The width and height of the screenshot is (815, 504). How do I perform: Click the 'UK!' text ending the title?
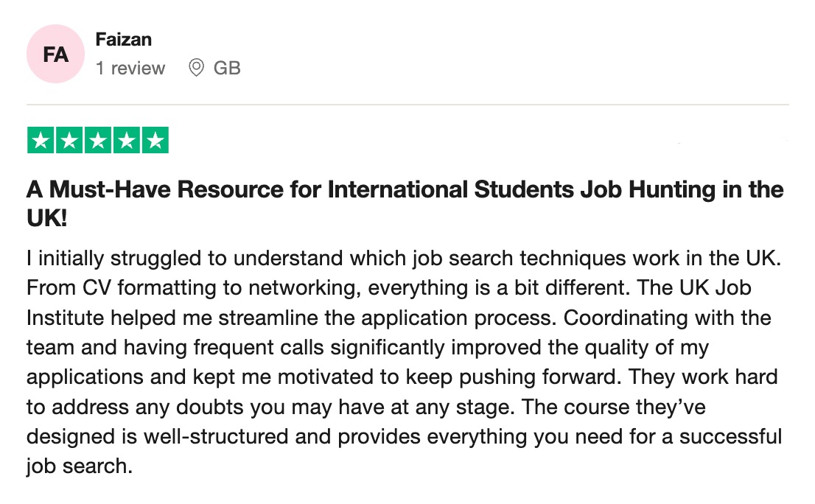(x=46, y=219)
